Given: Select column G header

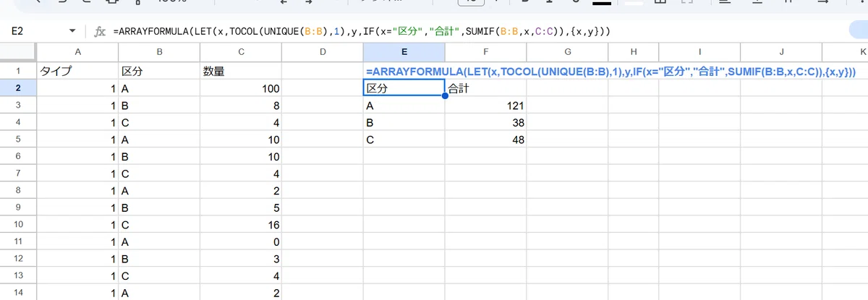Looking at the screenshot, I should tap(567, 52).
